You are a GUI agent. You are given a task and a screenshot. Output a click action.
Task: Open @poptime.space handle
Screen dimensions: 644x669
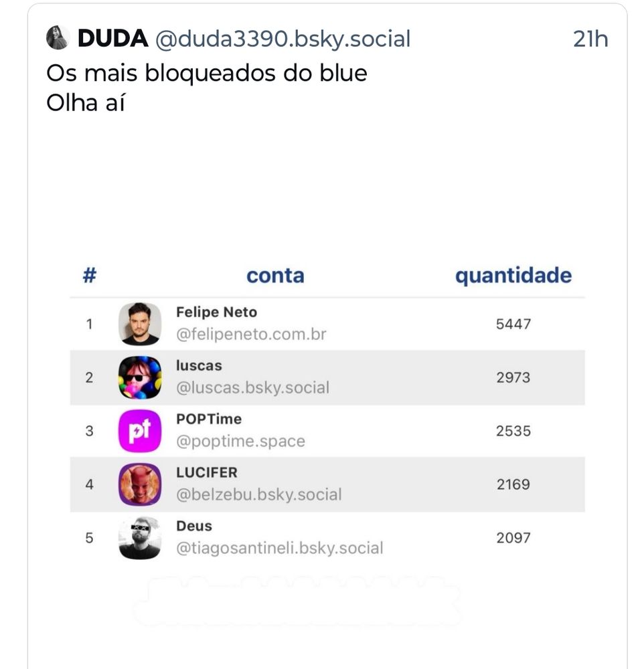(x=241, y=441)
